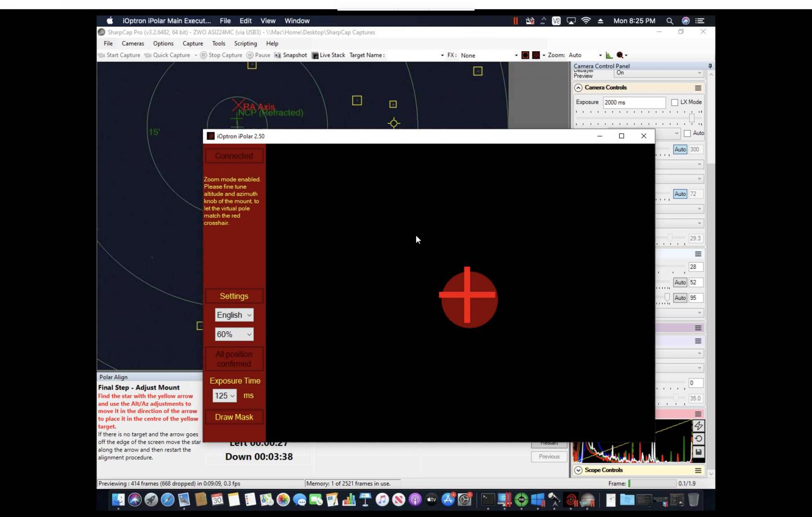Click the iPolar Connected button
This screenshot has height=517, width=812.
(x=234, y=156)
